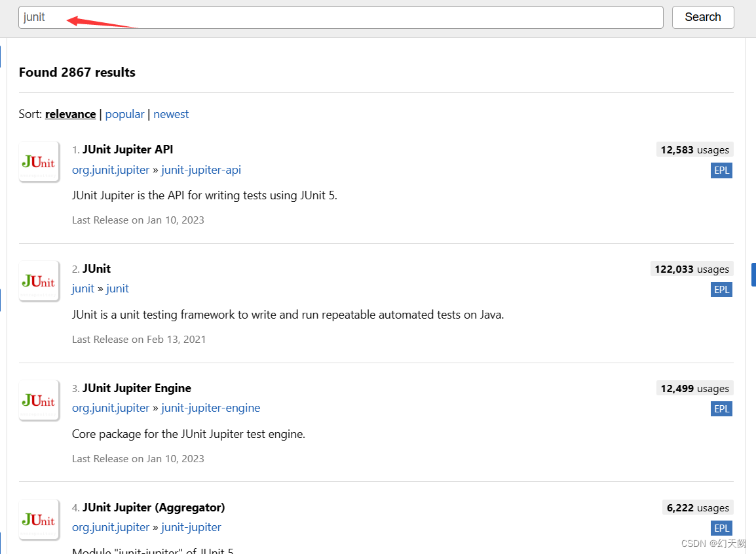Click the 6,222 usages badge
This screenshot has width=756, height=554.
coord(698,507)
